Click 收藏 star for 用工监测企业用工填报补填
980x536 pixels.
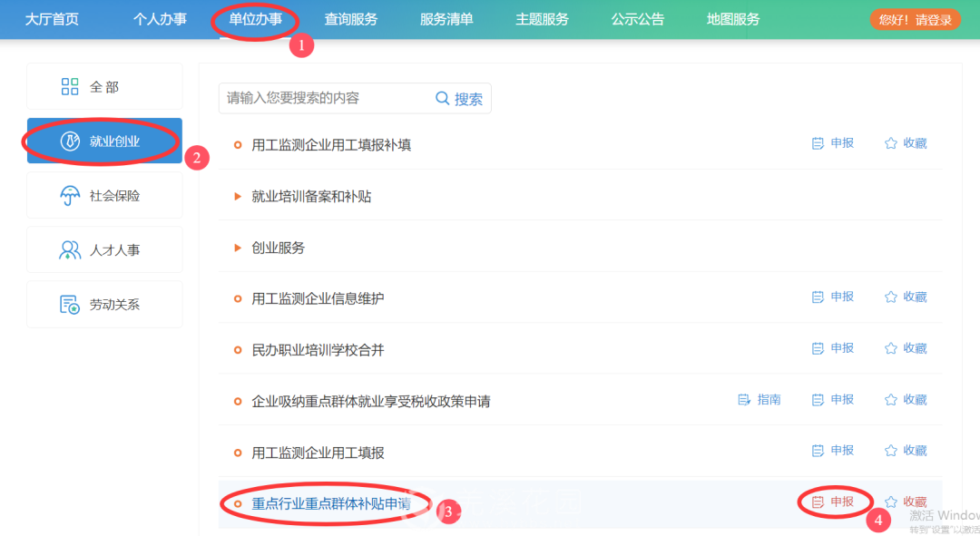point(891,143)
